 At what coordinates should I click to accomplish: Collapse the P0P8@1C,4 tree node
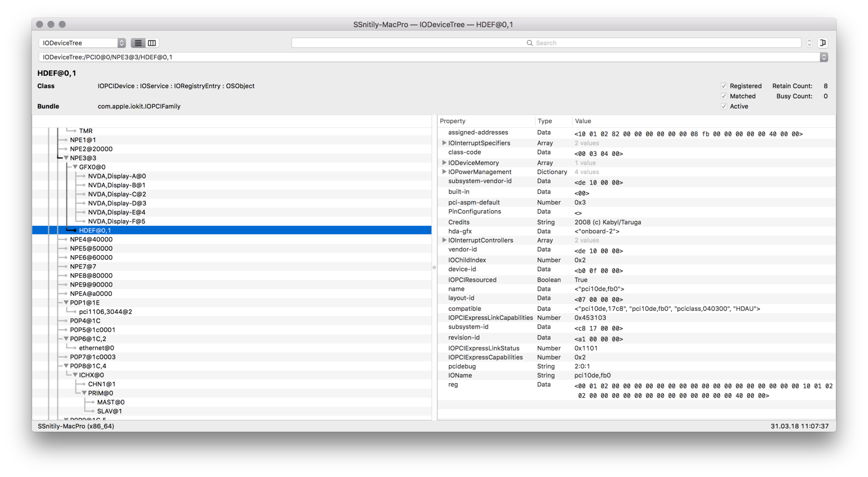coord(66,366)
